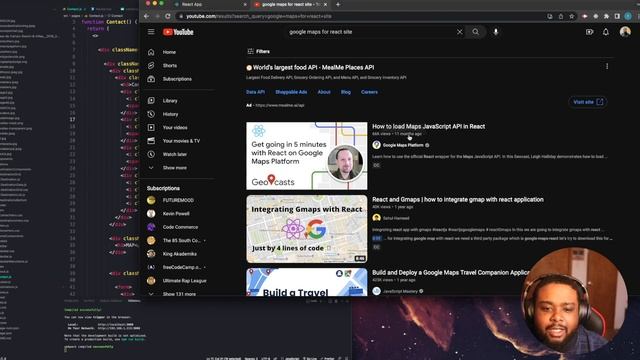
Task: Open the YouTube hamburger guide menu
Action: point(151,32)
